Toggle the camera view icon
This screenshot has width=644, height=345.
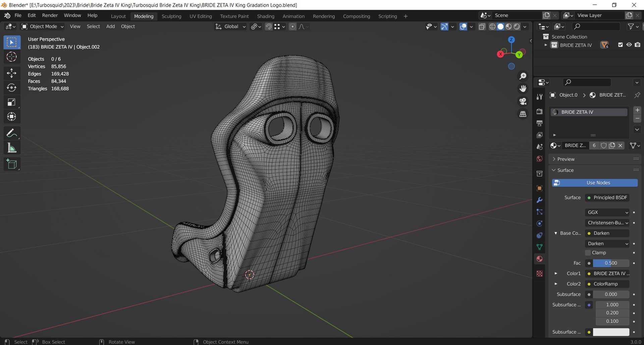coord(523,101)
